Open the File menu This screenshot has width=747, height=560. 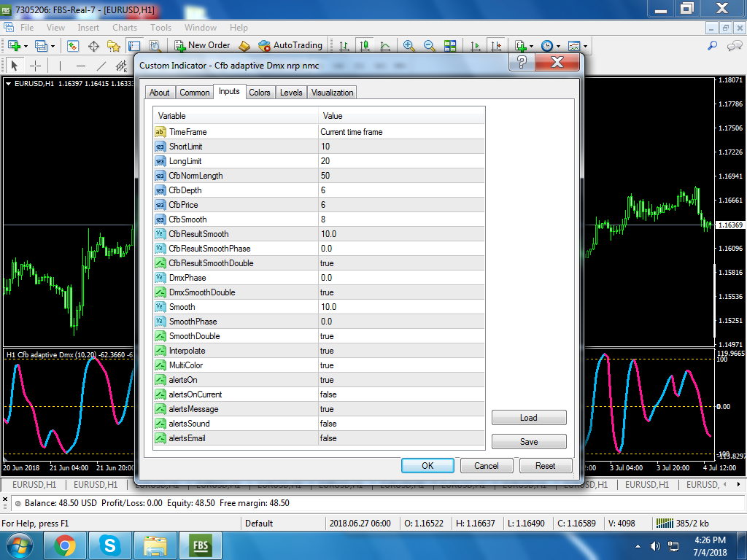tap(27, 28)
